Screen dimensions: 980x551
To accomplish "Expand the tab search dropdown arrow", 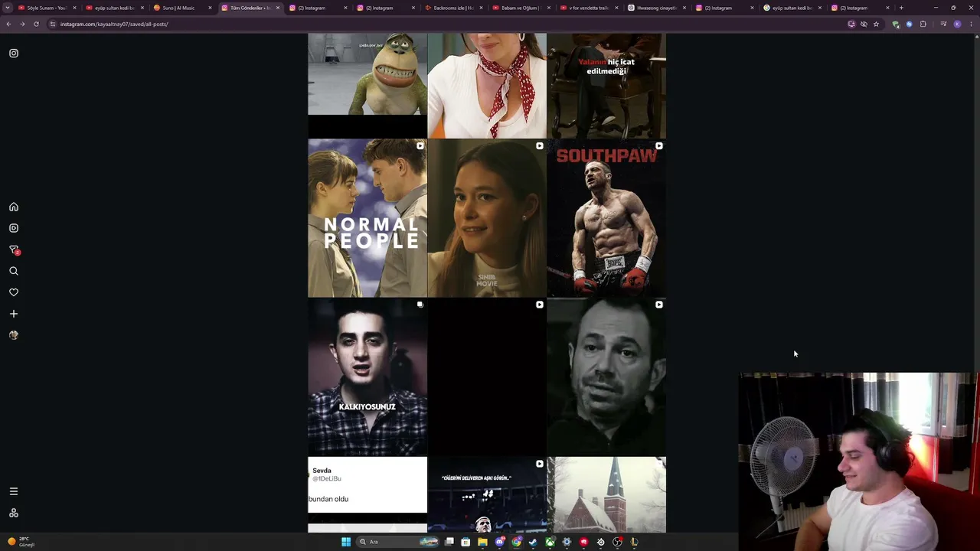I will pos(8,8).
